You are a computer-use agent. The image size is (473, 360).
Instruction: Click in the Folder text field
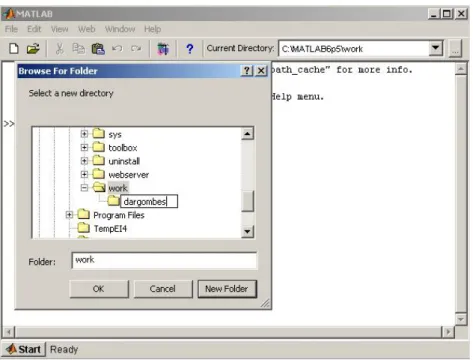(164, 260)
